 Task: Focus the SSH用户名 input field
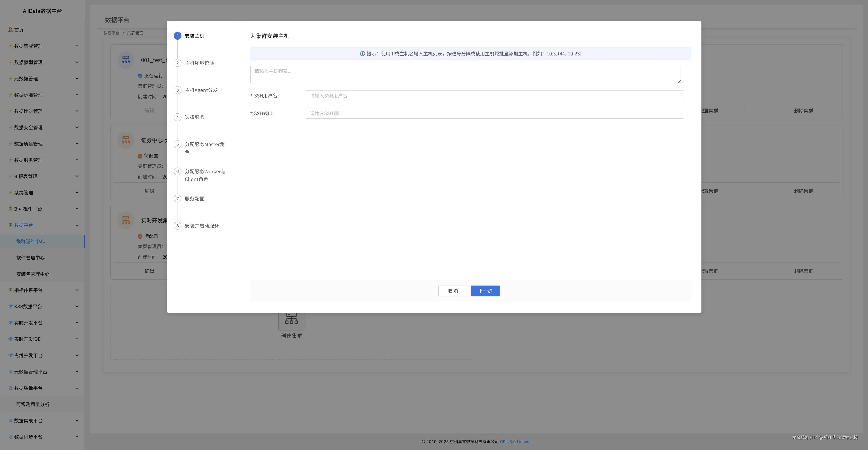tap(494, 96)
